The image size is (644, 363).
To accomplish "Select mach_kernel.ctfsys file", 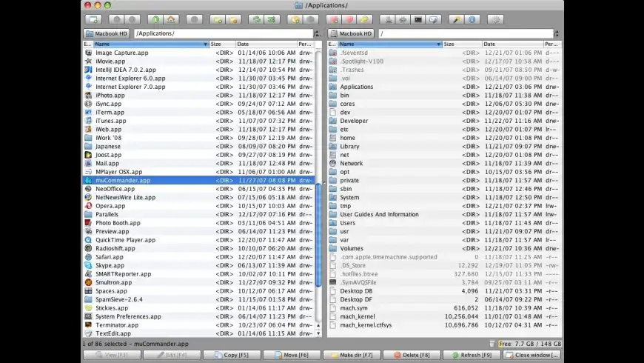I will pos(444,325).
